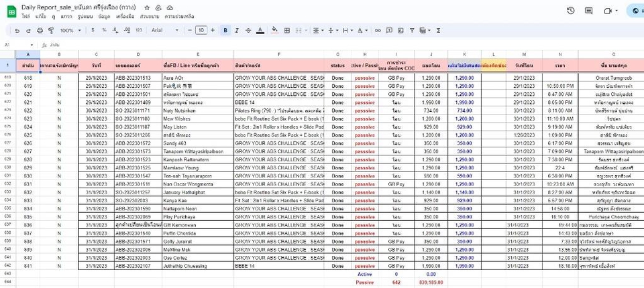Open the แทรก (Insert) menu
644x288 pixels.
click(66, 17)
